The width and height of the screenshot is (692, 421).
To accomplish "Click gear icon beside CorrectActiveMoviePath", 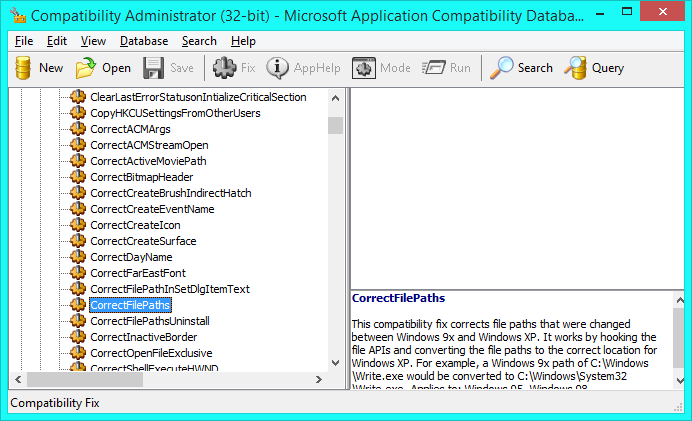I will coord(78,161).
